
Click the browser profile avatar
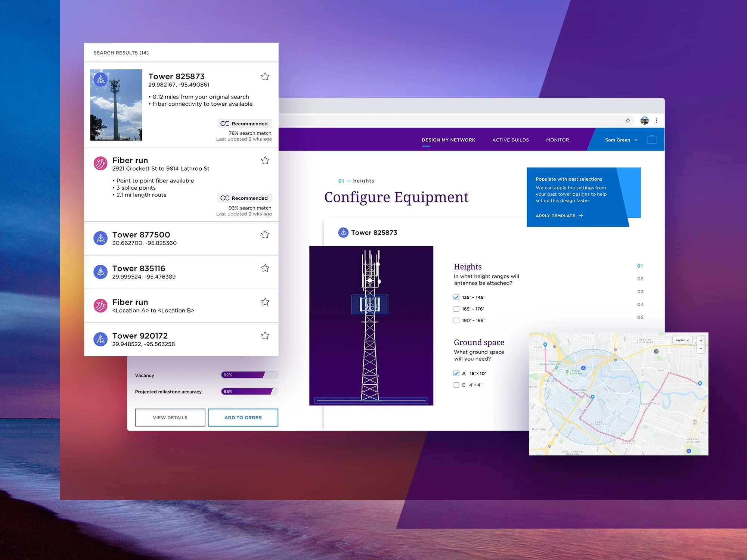coord(644,121)
